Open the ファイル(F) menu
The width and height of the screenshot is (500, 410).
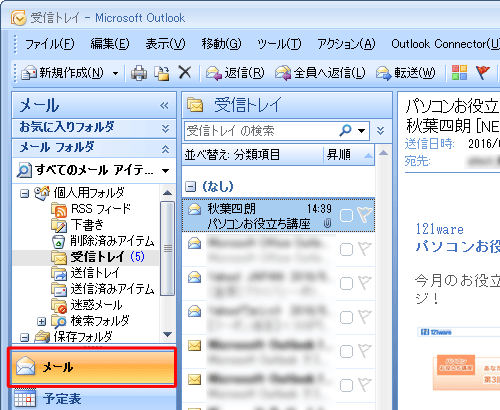50,44
